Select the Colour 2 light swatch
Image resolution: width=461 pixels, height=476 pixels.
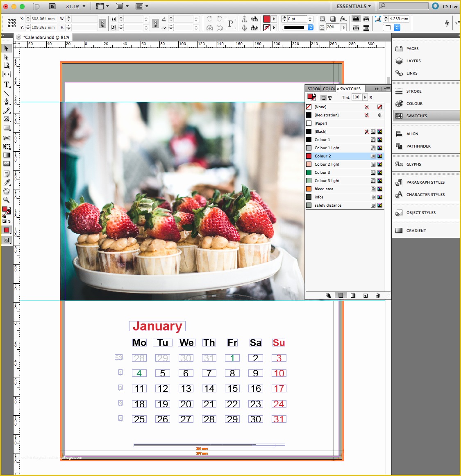(x=345, y=164)
